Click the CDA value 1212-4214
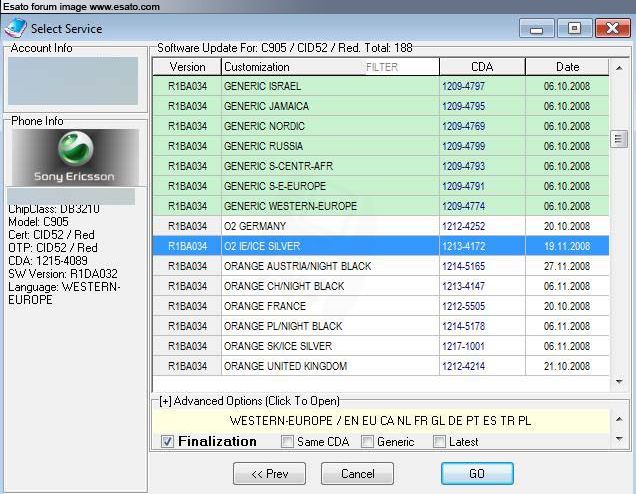This screenshot has width=636, height=494. pyautogui.click(x=463, y=366)
